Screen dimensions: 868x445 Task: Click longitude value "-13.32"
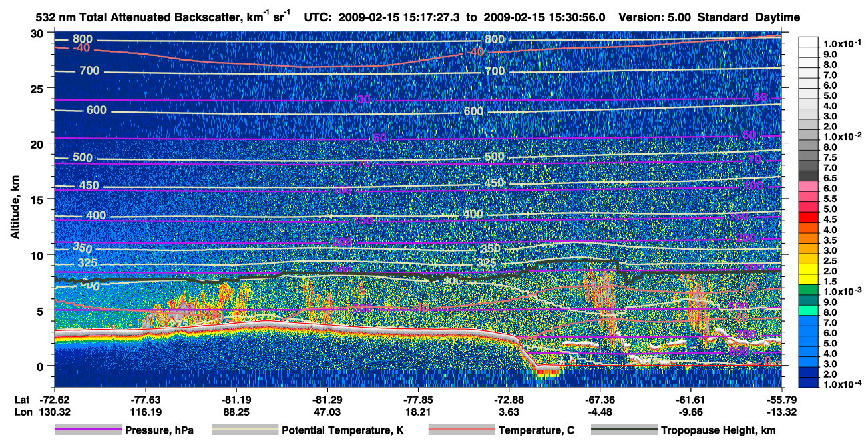pos(782,412)
